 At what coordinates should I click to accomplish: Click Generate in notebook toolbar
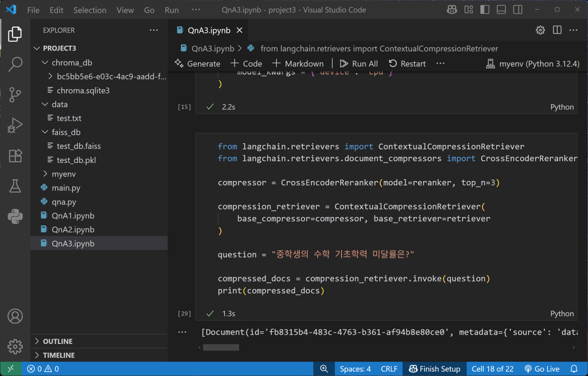[x=198, y=64]
